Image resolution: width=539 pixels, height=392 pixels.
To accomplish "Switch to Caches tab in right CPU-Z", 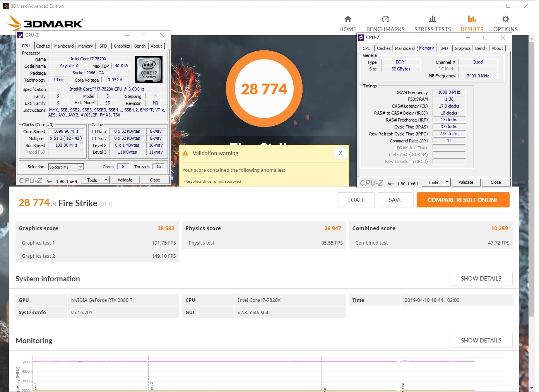I will pyautogui.click(x=384, y=48).
